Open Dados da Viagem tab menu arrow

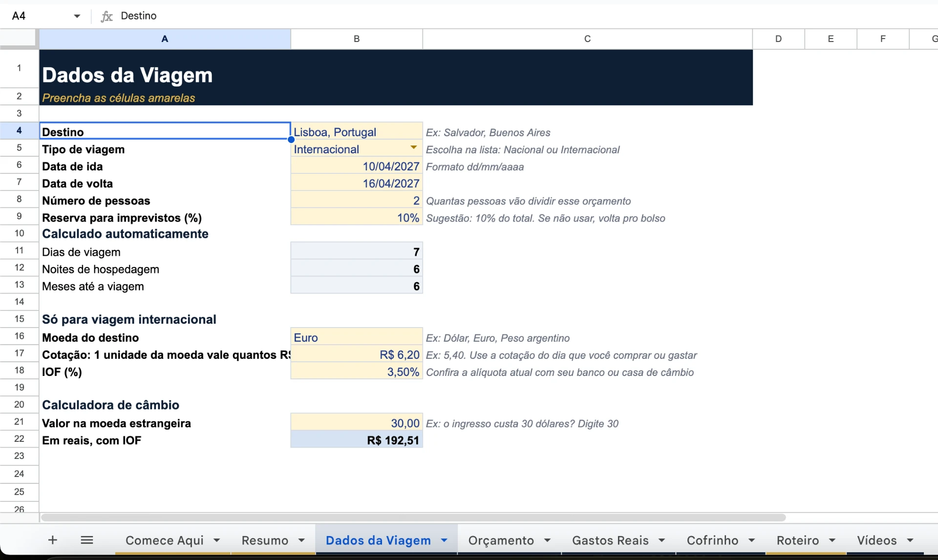444,540
